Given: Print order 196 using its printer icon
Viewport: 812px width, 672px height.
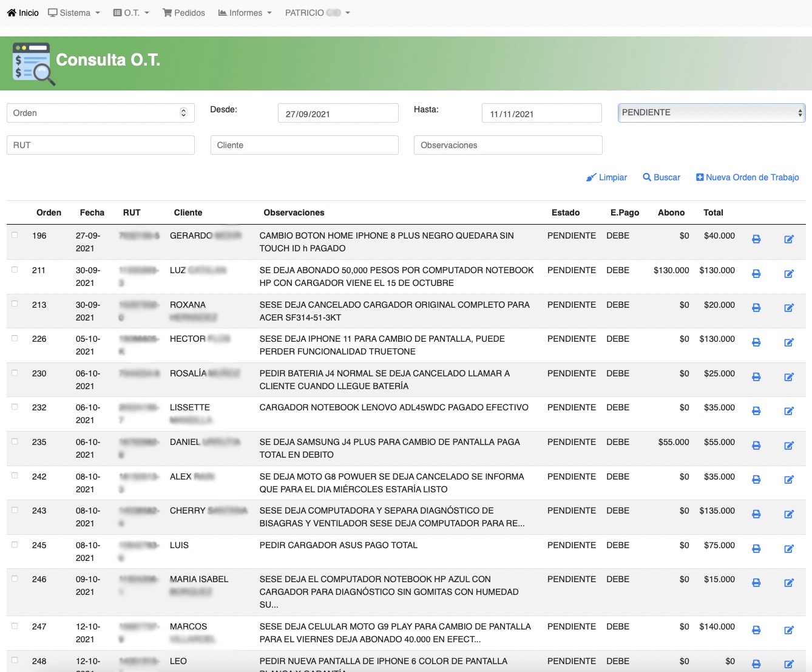Looking at the screenshot, I should click(x=756, y=239).
